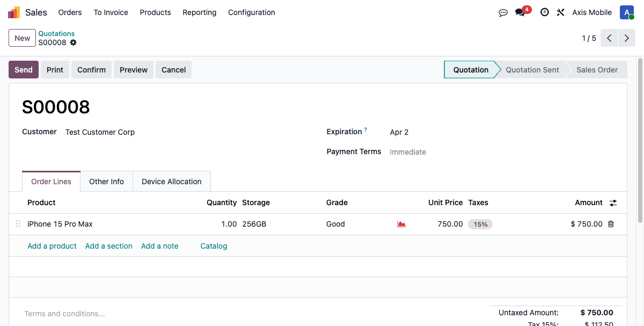This screenshot has width=644, height=326.
Task: Click the Terms and conditions field
Action: pyautogui.click(x=64, y=313)
